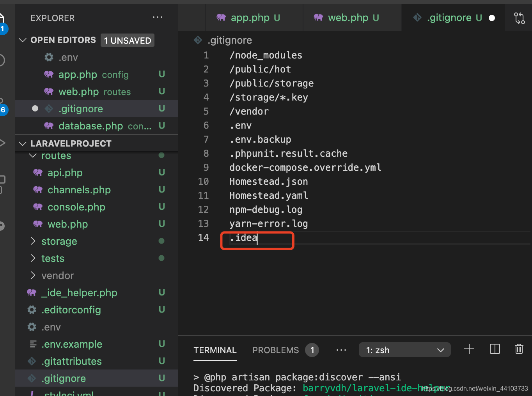Image resolution: width=532 pixels, height=396 pixels.
Task: Open api.php in routes folder
Action: point(96,173)
